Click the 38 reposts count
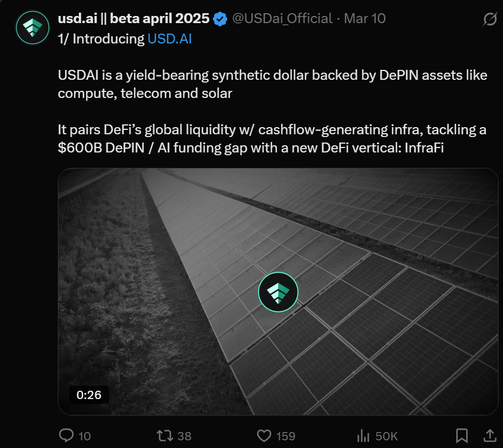Image resolution: width=503 pixels, height=448 pixels. [x=185, y=436]
